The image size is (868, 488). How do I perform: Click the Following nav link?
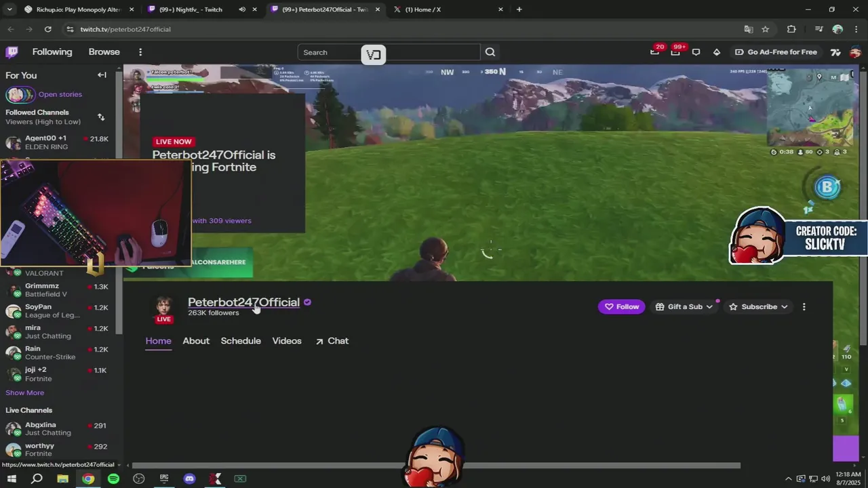coord(52,52)
